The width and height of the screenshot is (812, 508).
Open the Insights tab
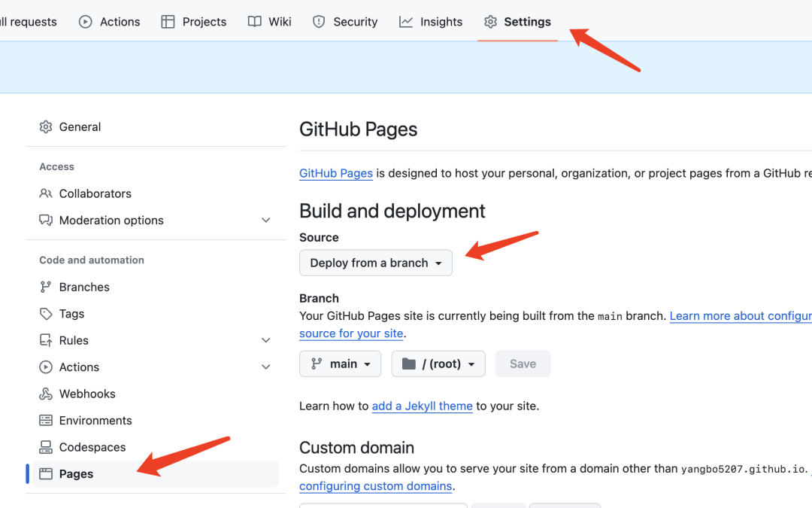pyautogui.click(x=431, y=22)
